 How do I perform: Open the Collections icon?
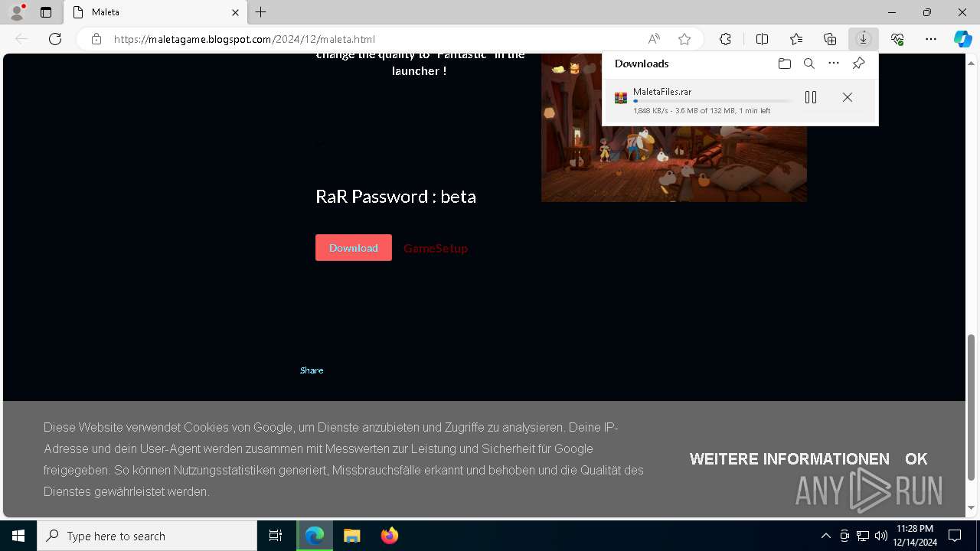[830, 39]
